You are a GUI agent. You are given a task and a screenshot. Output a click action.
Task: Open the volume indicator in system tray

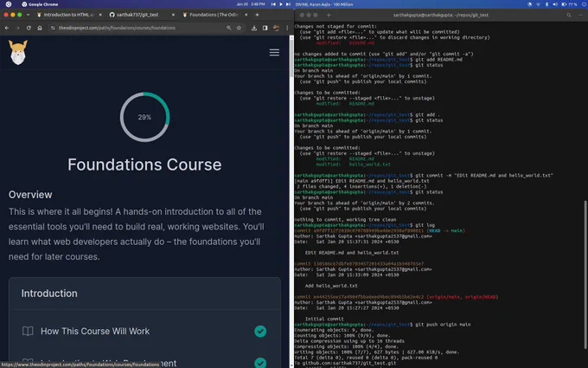(555, 4)
